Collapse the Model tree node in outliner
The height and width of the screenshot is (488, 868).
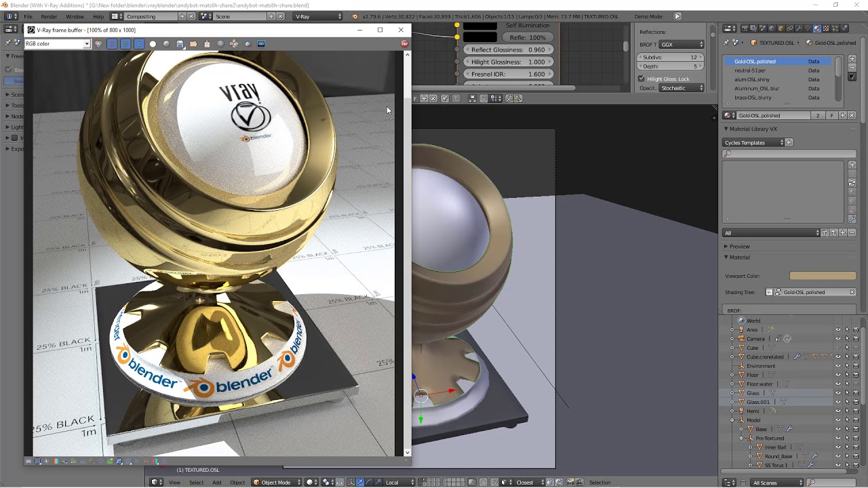click(732, 420)
